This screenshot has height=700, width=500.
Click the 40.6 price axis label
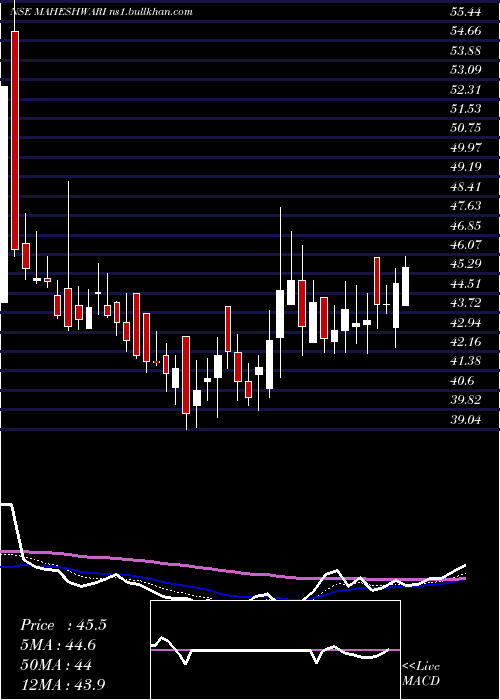[462, 380]
